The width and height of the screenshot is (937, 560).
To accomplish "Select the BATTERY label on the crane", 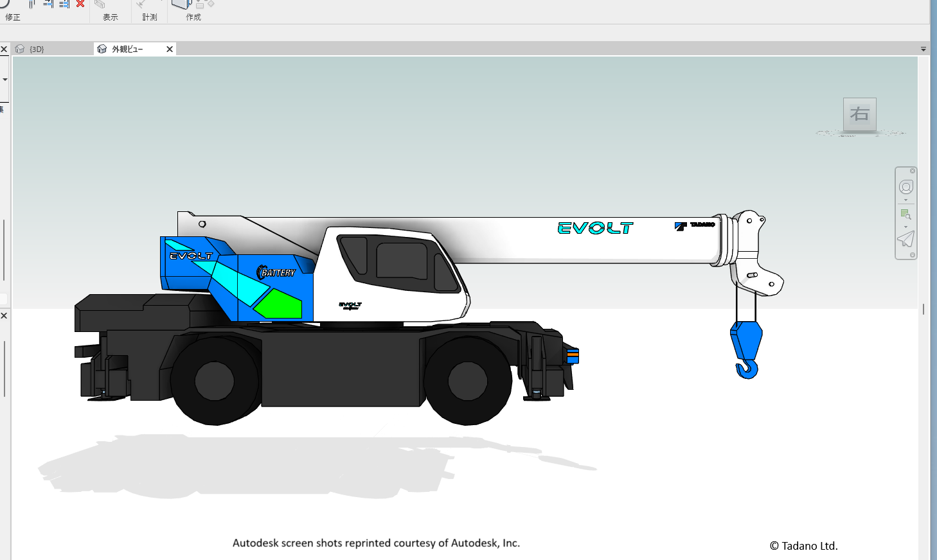I will pos(276,272).
